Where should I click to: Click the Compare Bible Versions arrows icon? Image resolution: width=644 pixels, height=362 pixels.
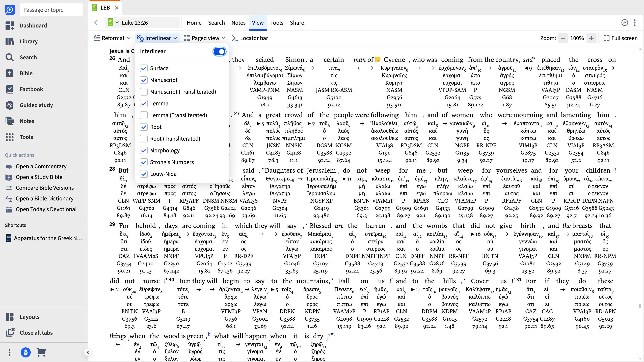[x=9, y=188]
